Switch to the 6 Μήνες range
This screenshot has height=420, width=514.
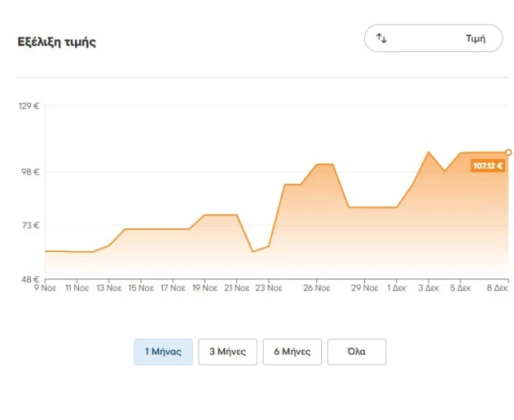point(292,352)
